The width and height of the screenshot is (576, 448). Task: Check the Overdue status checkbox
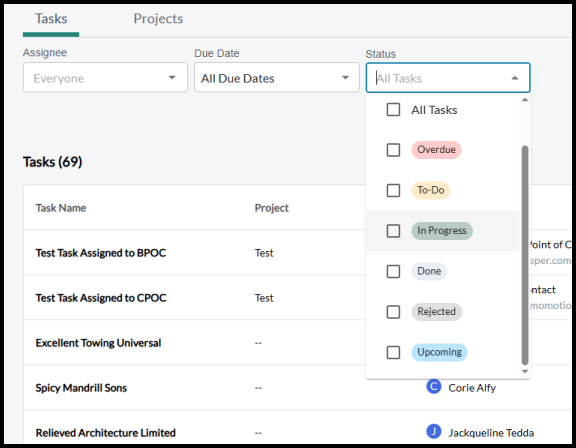[393, 150]
